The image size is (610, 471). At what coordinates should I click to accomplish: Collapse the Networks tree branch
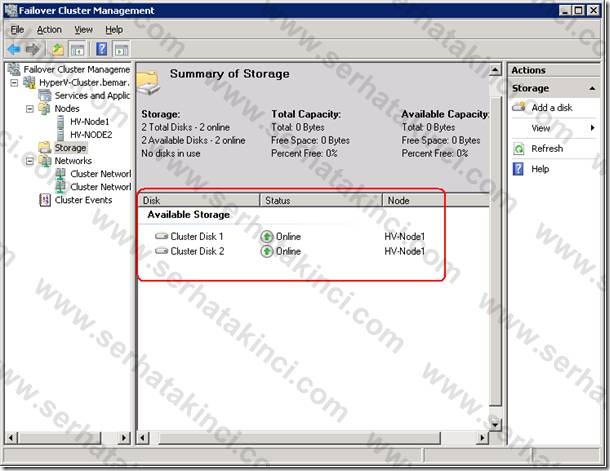pos(30,161)
